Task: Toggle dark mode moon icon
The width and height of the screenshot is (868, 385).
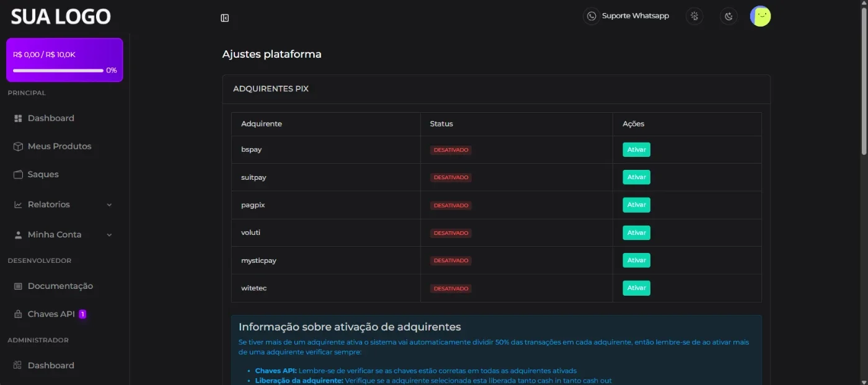Action: (728, 16)
